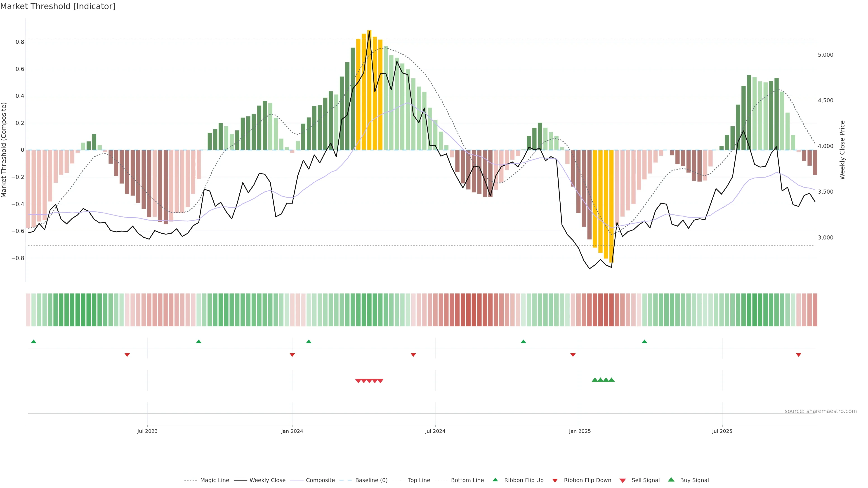This screenshot has height=488, width=868.
Task: Click the Jul 2024 x-axis label
Action: 435,431
